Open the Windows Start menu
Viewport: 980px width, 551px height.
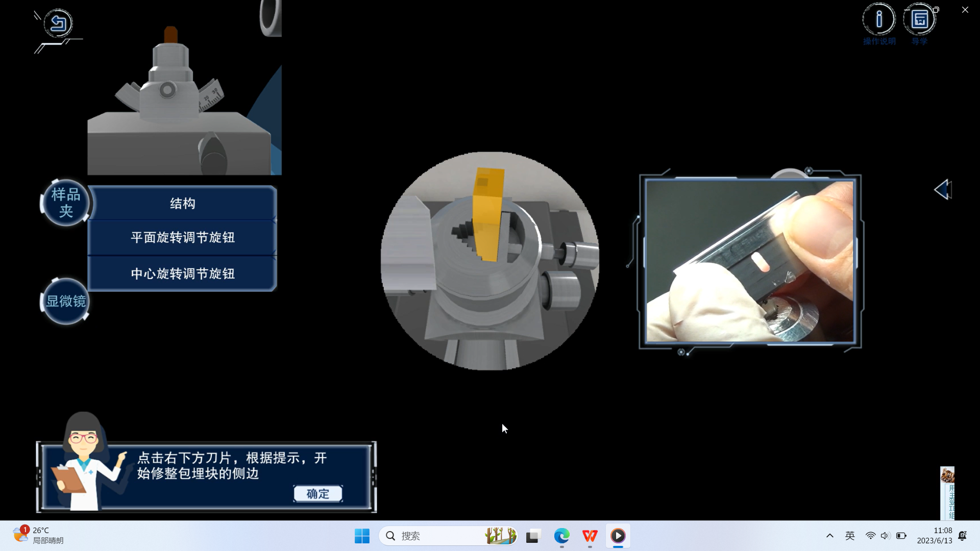362,536
